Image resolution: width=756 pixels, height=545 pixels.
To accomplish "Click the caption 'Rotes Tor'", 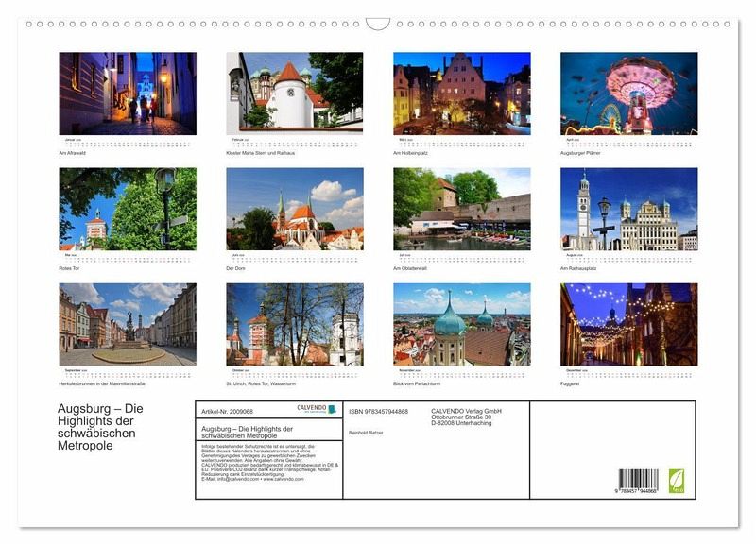I will 69,268.
